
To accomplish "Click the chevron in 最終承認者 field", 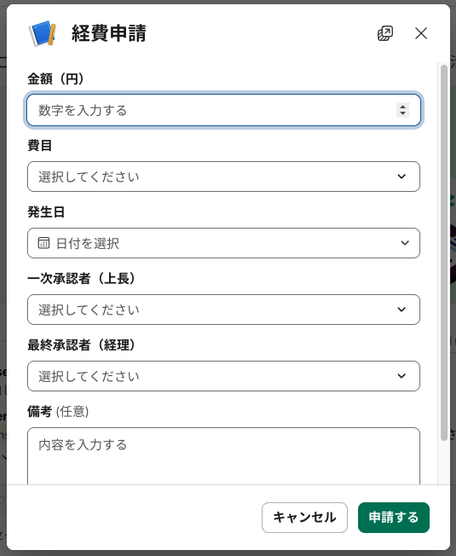I will tap(401, 376).
